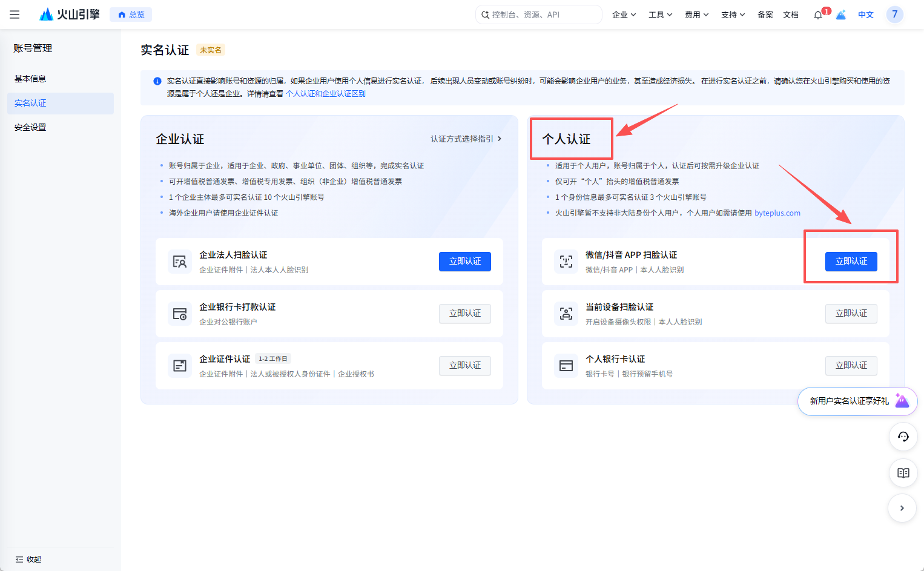Switch language via 中文

coord(866,15)
